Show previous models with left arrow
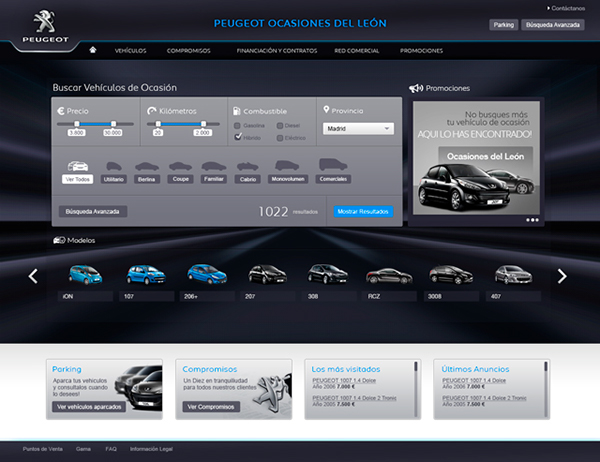 [33, 276]
